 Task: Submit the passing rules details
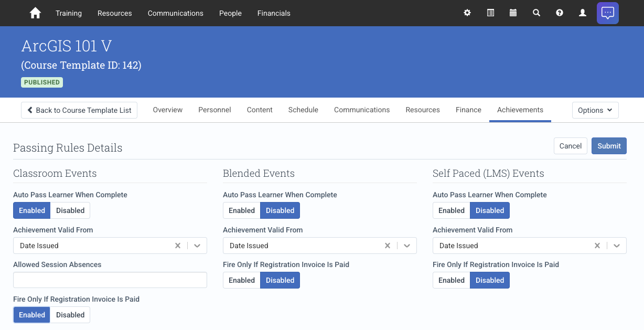point(609,146)
